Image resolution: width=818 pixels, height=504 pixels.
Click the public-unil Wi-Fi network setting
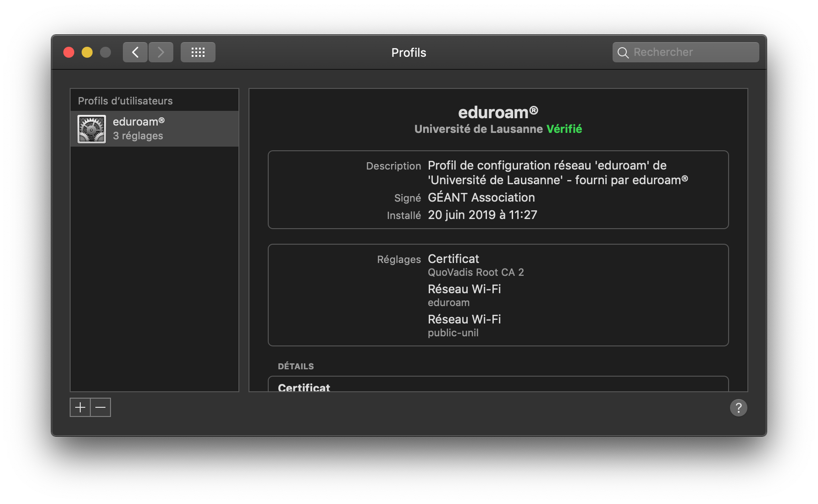tap(453, 333)
